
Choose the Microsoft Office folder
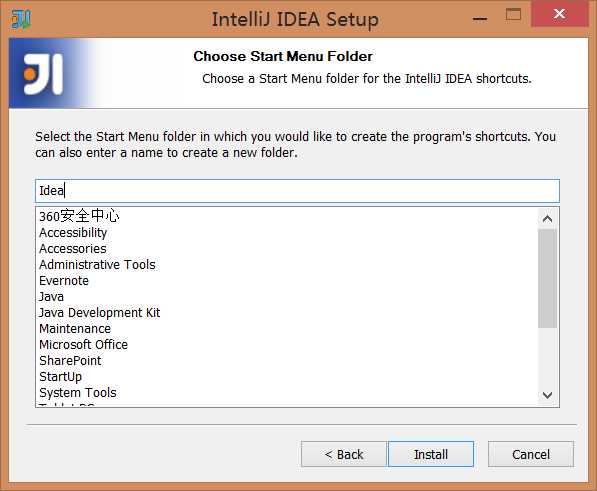pyautogui.click(x=83, y=344)
